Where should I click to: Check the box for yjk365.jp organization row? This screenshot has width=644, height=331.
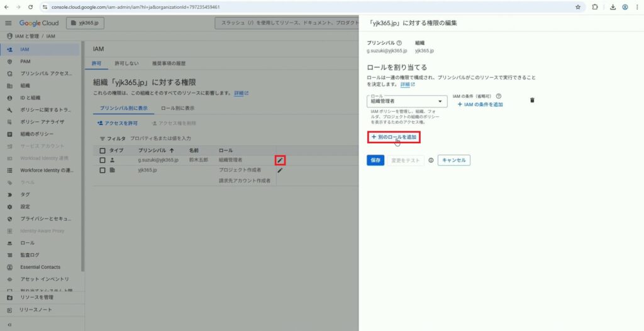point(103,170)
